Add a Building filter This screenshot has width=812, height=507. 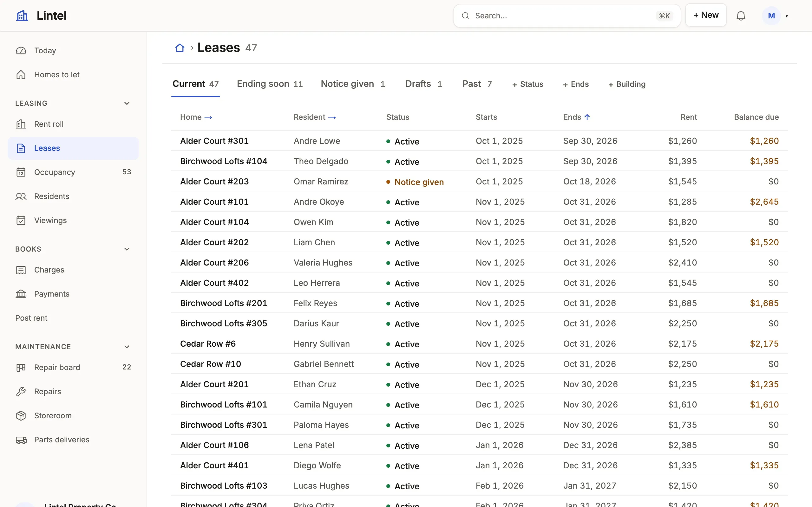[627, 84]
